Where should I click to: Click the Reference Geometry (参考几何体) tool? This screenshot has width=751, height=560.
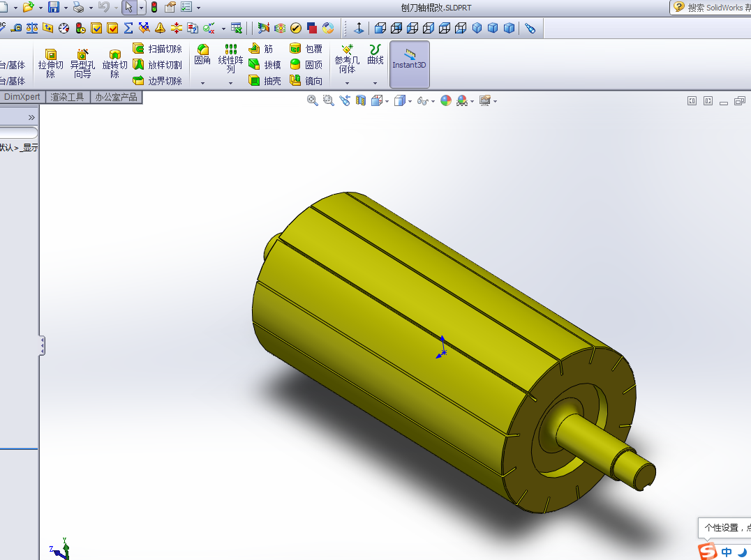click(347, 58)
